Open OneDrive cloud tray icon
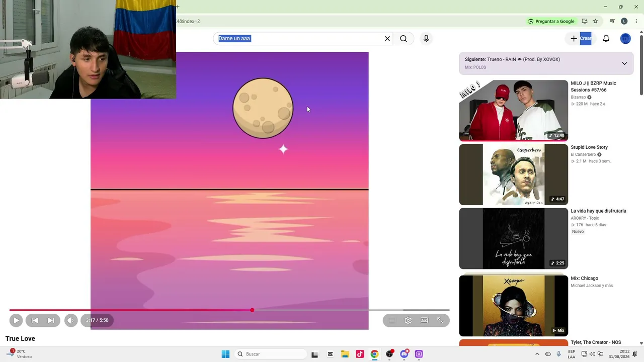Screen dimensions: 644x362 coord(548,354)
